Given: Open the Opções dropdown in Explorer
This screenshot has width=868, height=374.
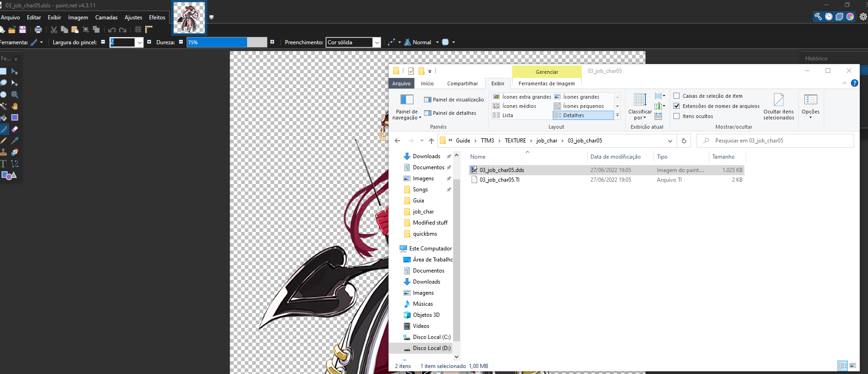Looking at the screenshot, I should pyautogui.click(x=810, y=107).
